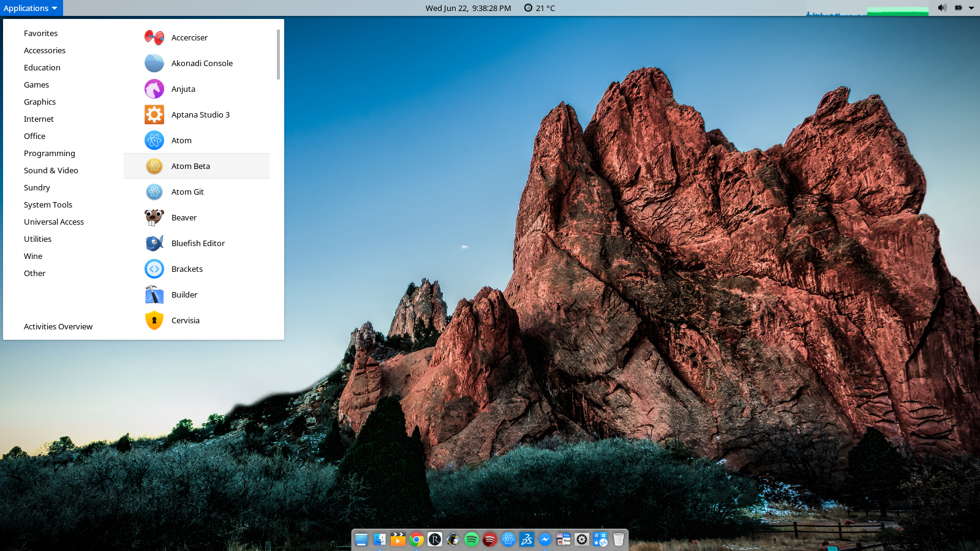Launch Accerciser from the applications list

pos(197,37)
